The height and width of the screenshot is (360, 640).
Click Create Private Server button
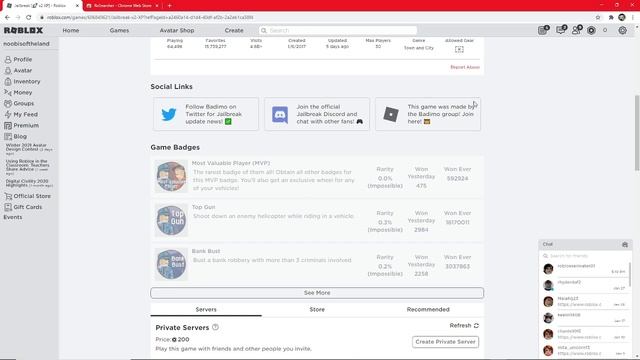(x=445, y=342)
